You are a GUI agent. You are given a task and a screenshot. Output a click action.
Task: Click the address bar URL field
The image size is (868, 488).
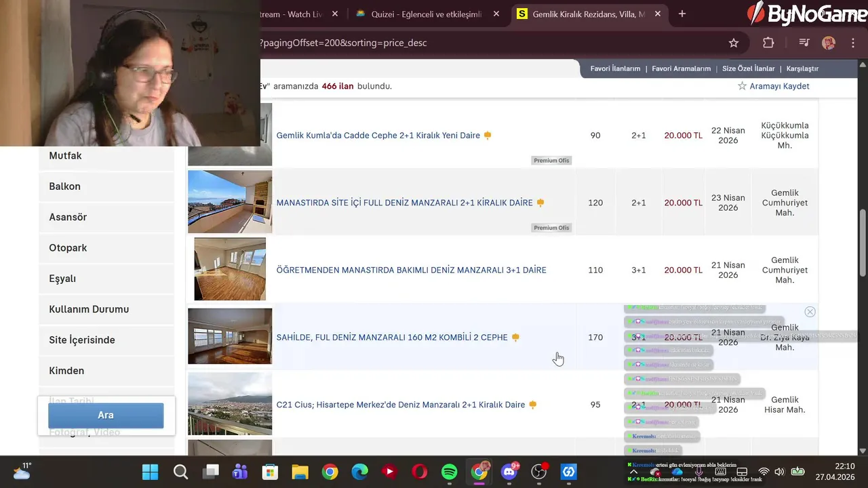[x=488, y=43]
